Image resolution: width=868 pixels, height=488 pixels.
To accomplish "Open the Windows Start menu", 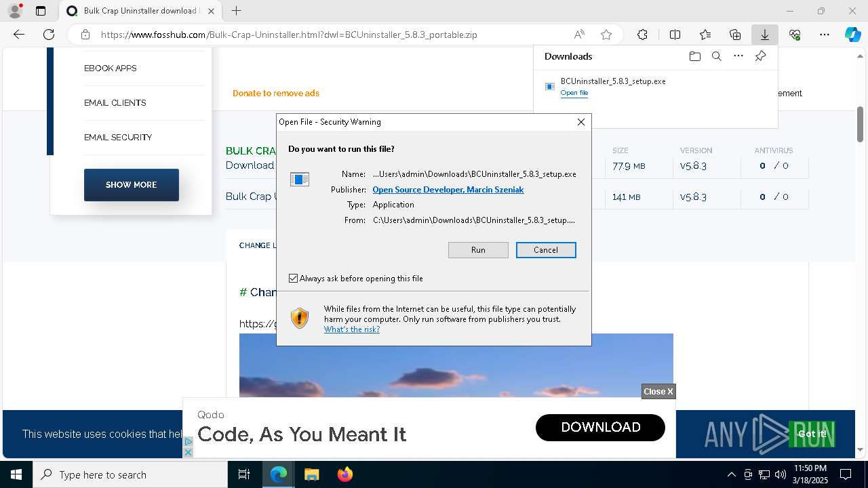I will pos(16,474).
